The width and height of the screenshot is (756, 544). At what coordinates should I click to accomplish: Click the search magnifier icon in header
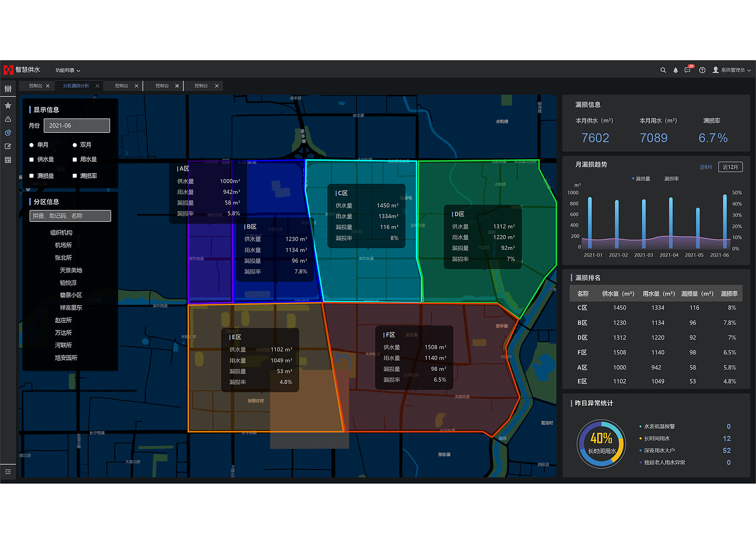tap(663, 70)
